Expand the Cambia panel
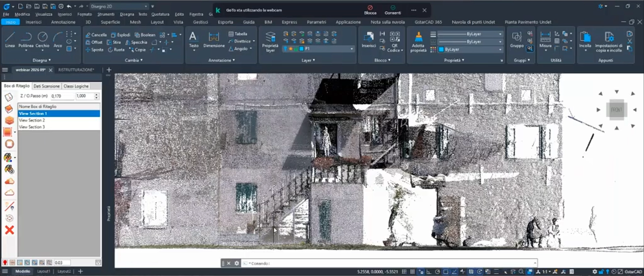Screen dimensions: 644x276 point(134,60)
